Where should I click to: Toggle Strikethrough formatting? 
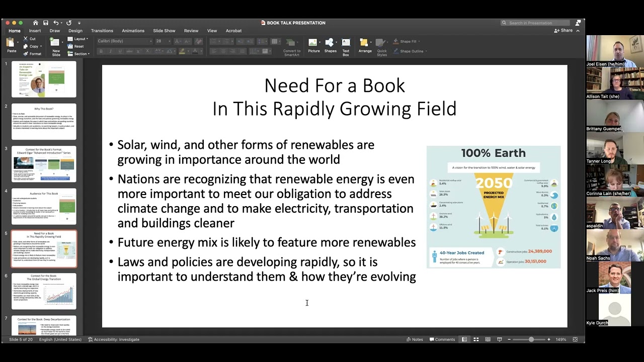[129, 51]
